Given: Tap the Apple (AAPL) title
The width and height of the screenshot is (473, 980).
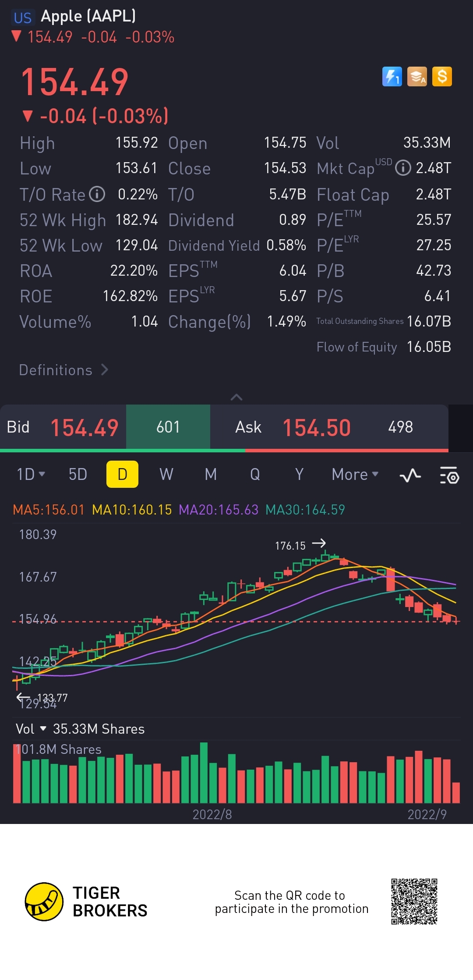Looking at the screenshot, I should (88, 16).
